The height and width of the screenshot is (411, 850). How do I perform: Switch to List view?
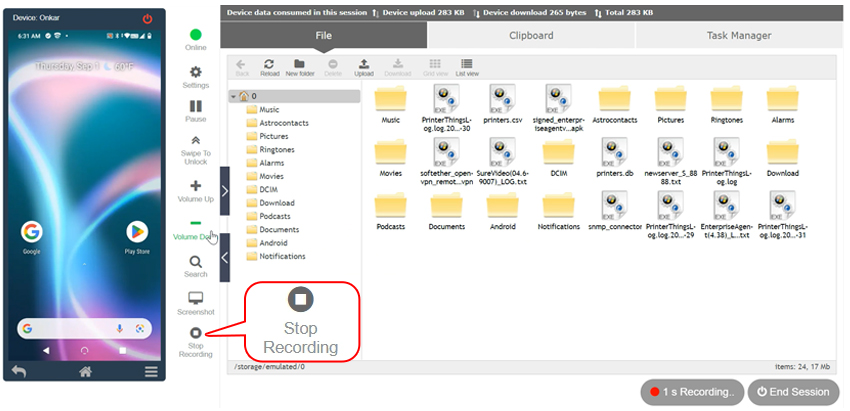(x=467, y=68)
